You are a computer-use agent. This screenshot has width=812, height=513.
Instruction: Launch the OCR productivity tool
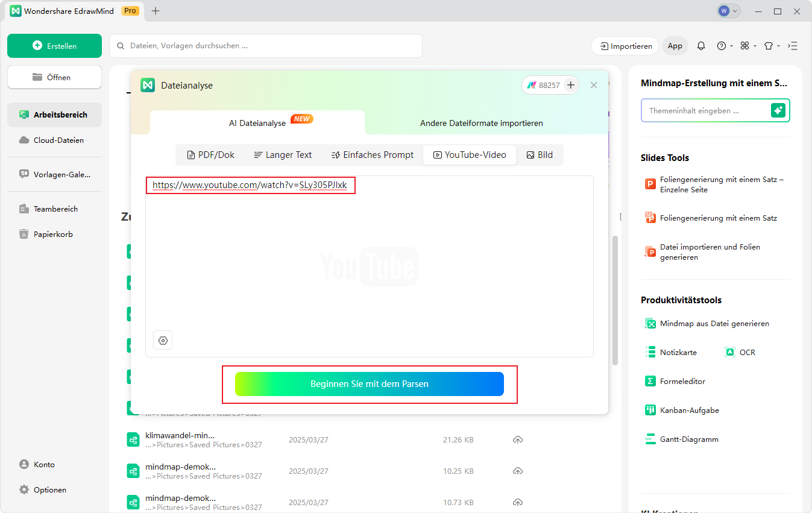click(746, 351)
